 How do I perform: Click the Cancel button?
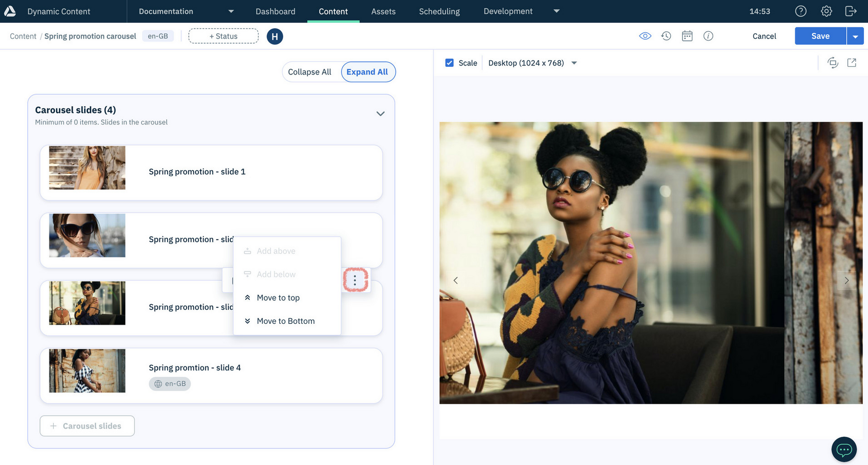tap(764, 36)
